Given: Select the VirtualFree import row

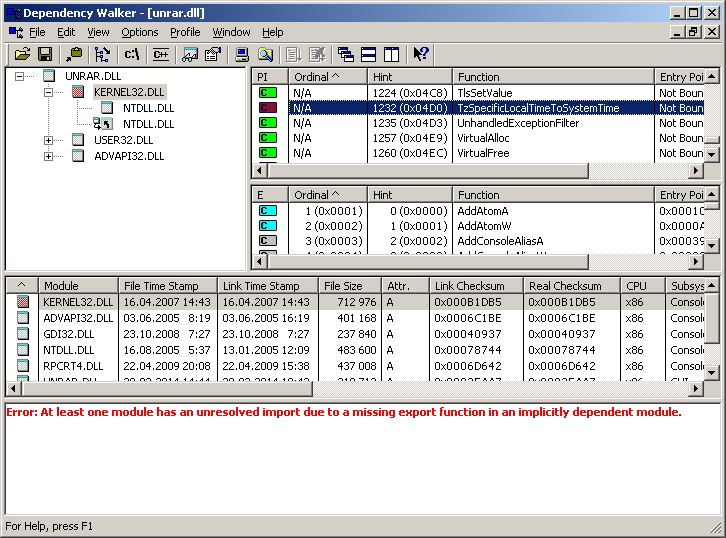Looking at the screenshot, I should [478, 153].
